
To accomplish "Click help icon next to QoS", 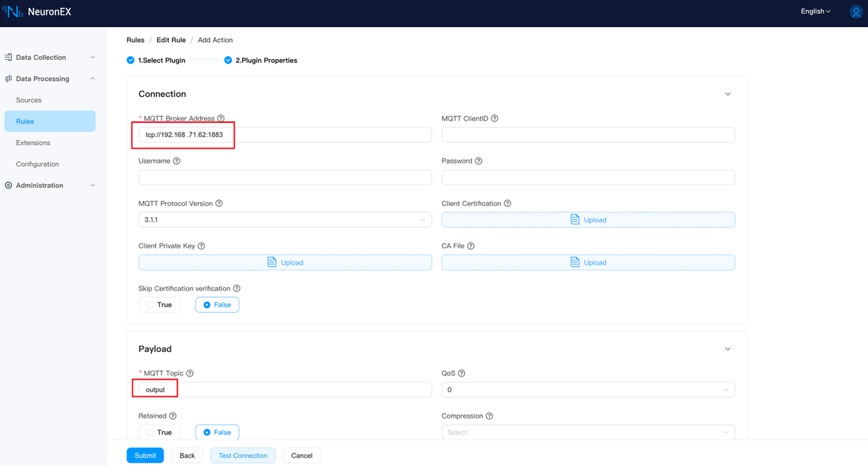I will click(462, 374).
